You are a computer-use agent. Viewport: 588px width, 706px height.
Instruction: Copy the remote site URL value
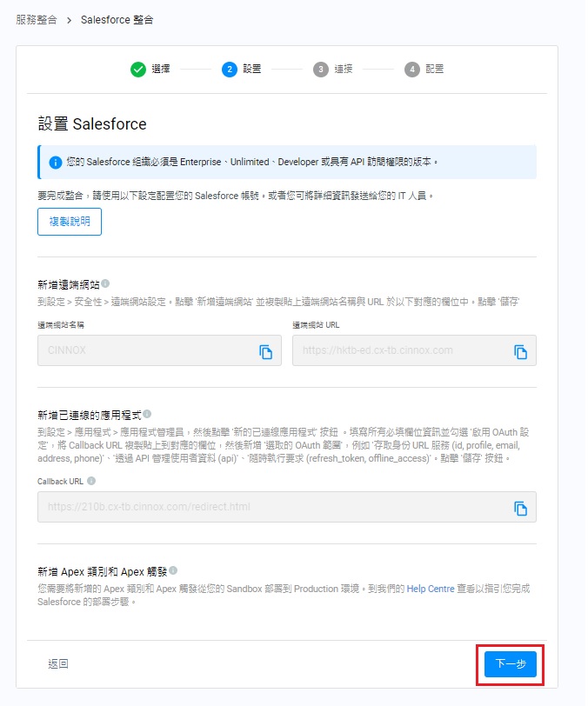[x=521, y=352]
